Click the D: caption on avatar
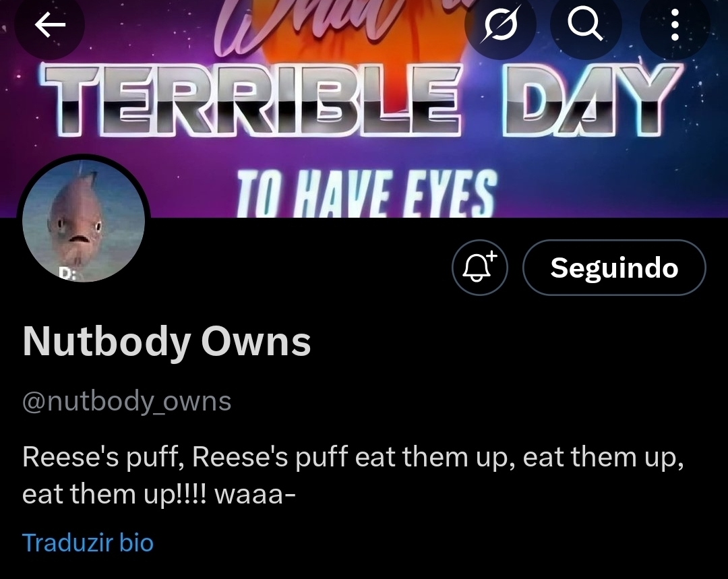Screen dimensions: 728x579 point(67,274)
